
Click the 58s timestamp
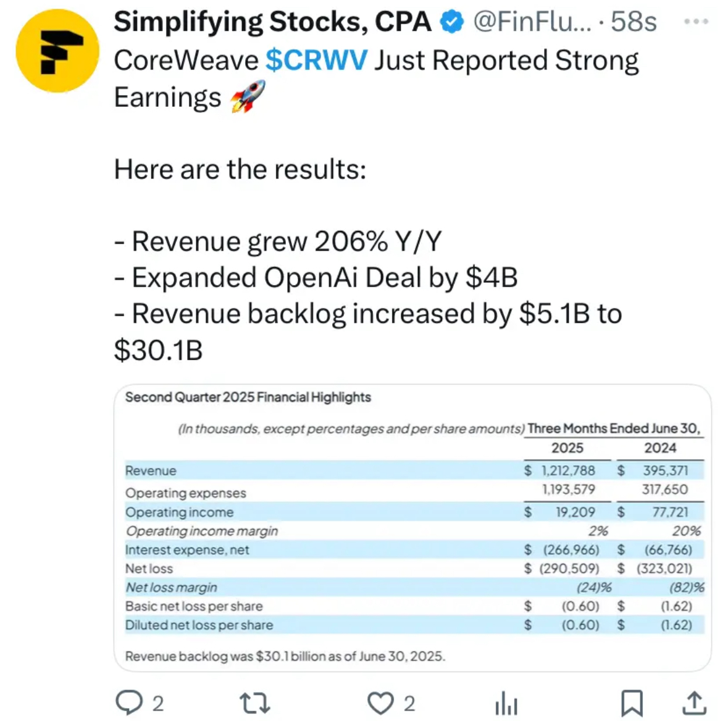[634, 22]
